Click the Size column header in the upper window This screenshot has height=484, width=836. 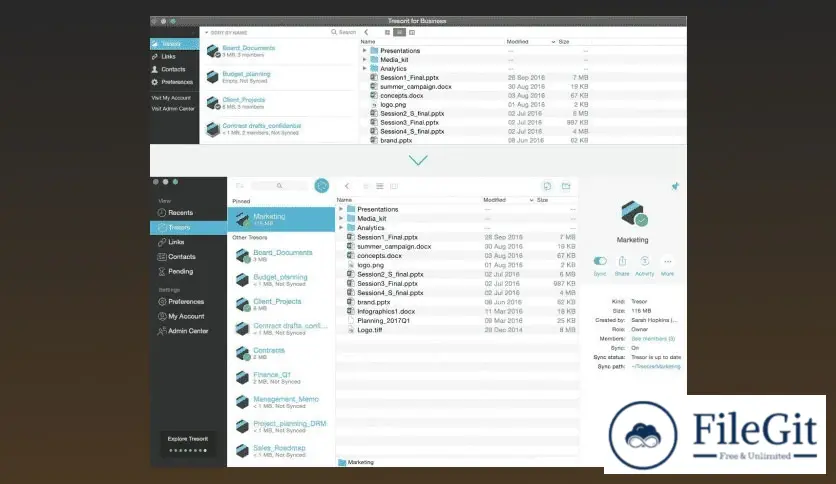click(x=564, y=42)
